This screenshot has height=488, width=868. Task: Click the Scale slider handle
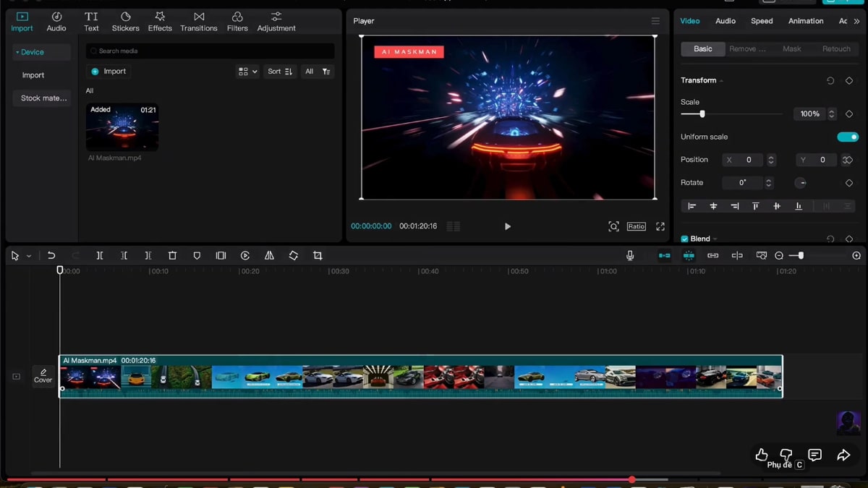coord(702,114)
